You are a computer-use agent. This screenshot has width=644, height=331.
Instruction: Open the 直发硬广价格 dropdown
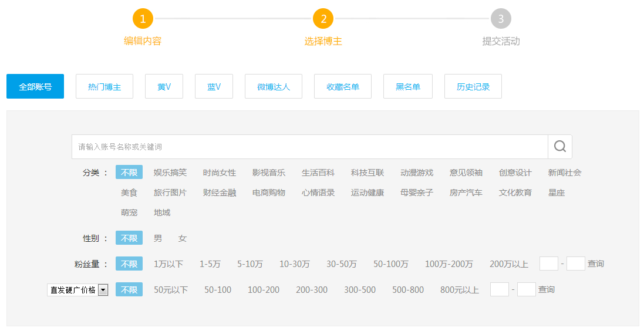(x=77, y=290)
